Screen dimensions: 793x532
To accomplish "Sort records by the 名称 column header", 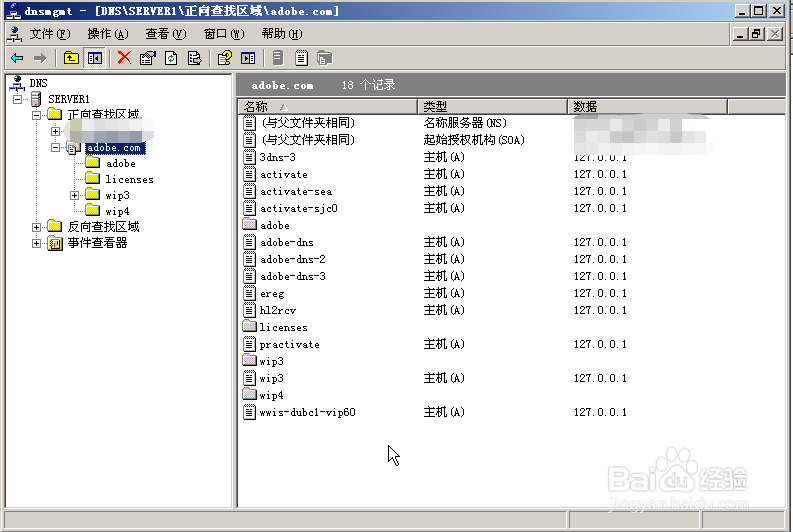I will [x=328, y=107].
